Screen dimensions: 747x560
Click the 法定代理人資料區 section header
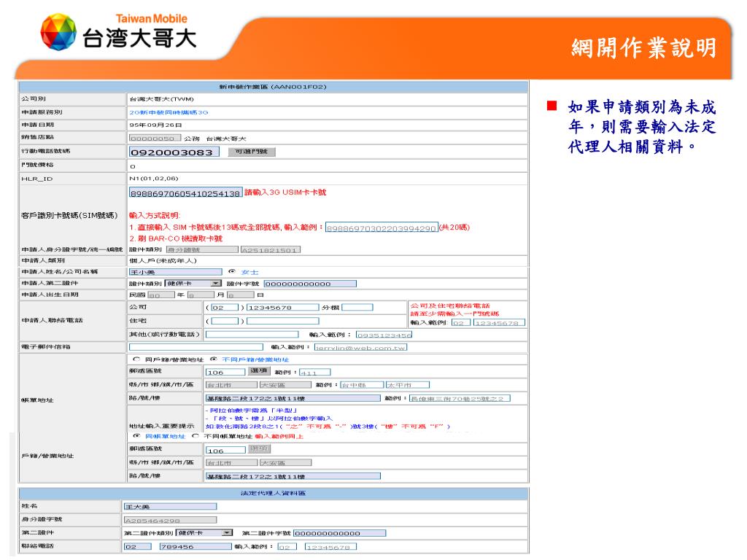click(273, 494)
